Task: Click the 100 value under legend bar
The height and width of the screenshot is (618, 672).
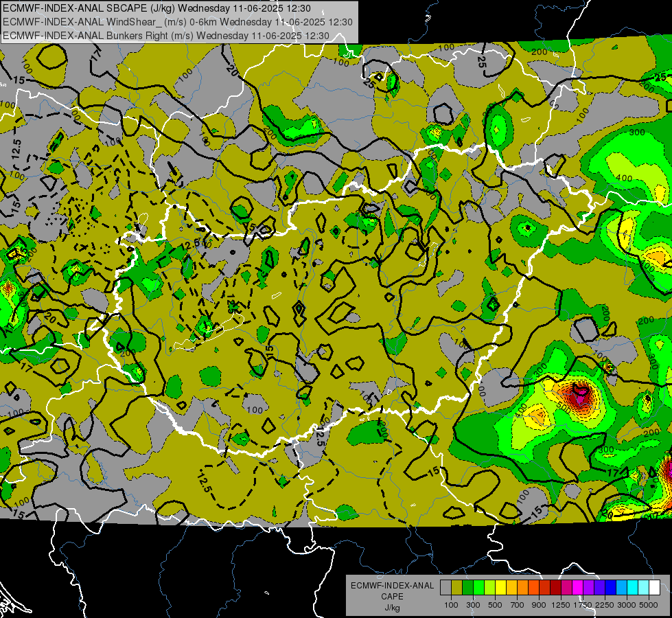Action: pyautogui.click(x=451, y=605)
